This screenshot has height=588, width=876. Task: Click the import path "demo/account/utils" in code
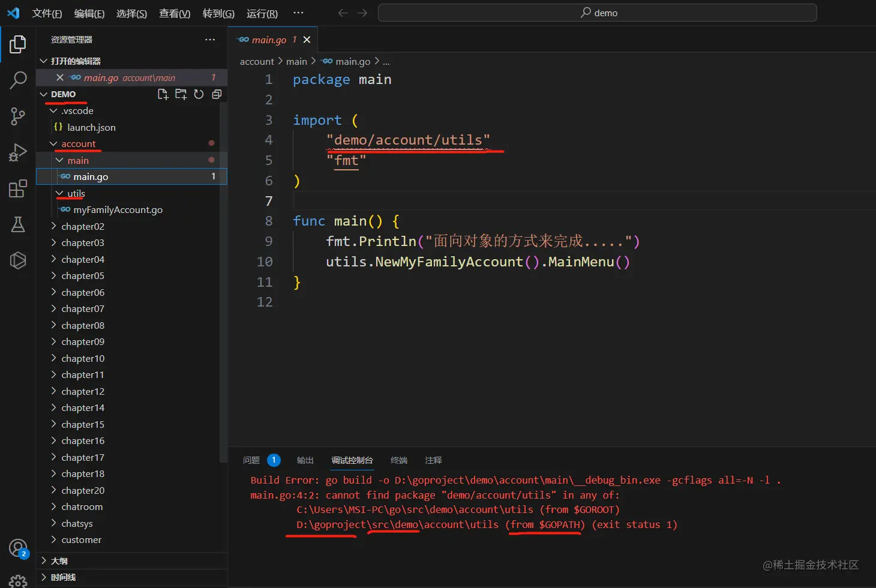(408, 140)
